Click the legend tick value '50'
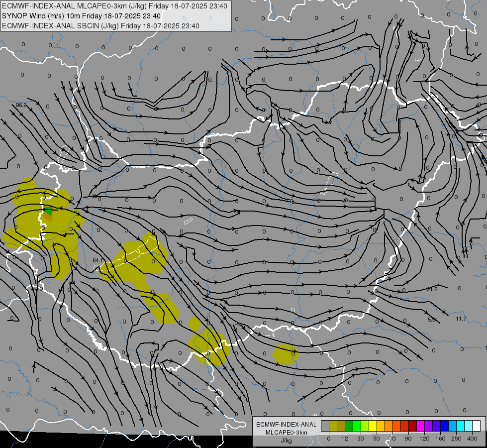This screenshot has width=487, height=448. click(377, 439)
